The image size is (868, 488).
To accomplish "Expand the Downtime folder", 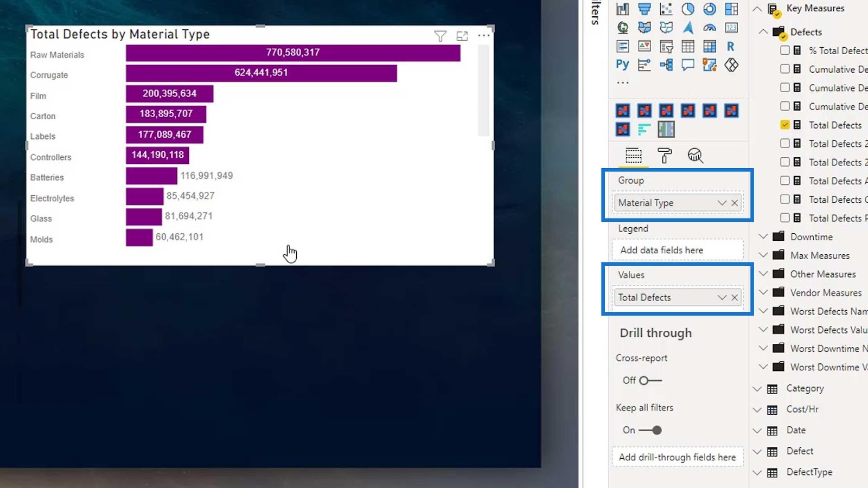I will coord(763,236).
